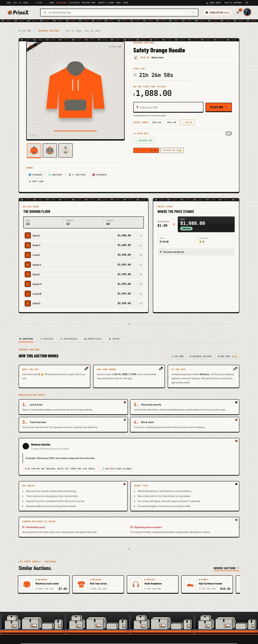Viewport: 258px width, 644px height.
Task: Click the search box
Action: click(x=119, y=13)
